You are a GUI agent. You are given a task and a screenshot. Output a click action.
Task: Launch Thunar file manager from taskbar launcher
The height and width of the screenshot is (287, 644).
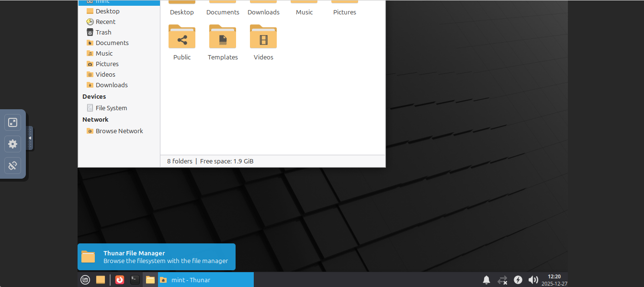point(150,280)
